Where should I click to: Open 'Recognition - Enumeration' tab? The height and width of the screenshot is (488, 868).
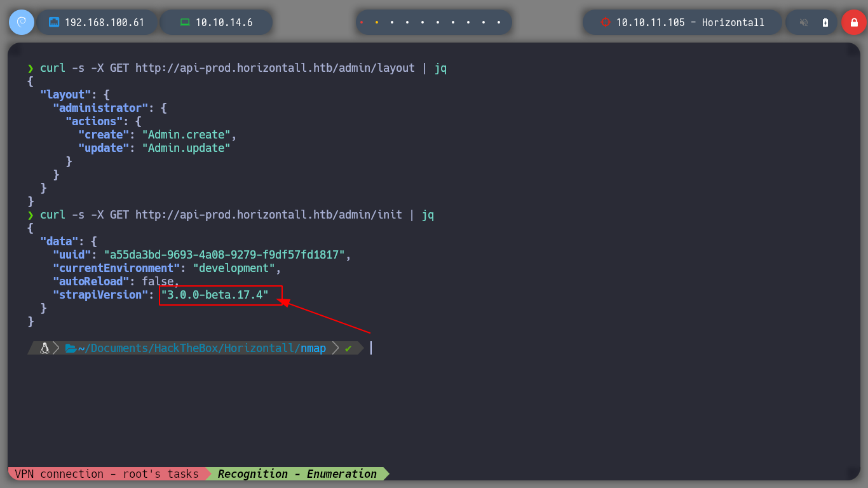click(297, 474)
